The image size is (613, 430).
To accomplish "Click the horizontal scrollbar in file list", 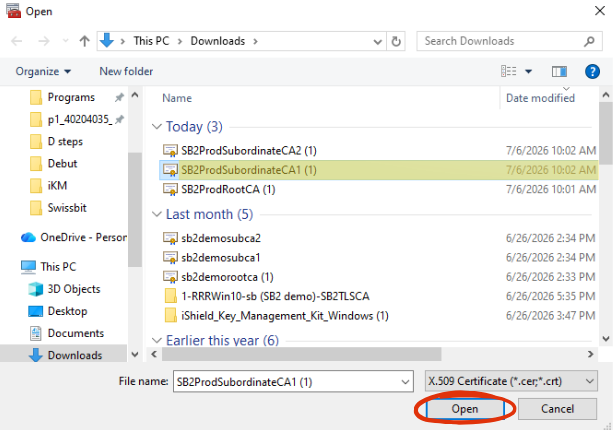I will [301, 354].
